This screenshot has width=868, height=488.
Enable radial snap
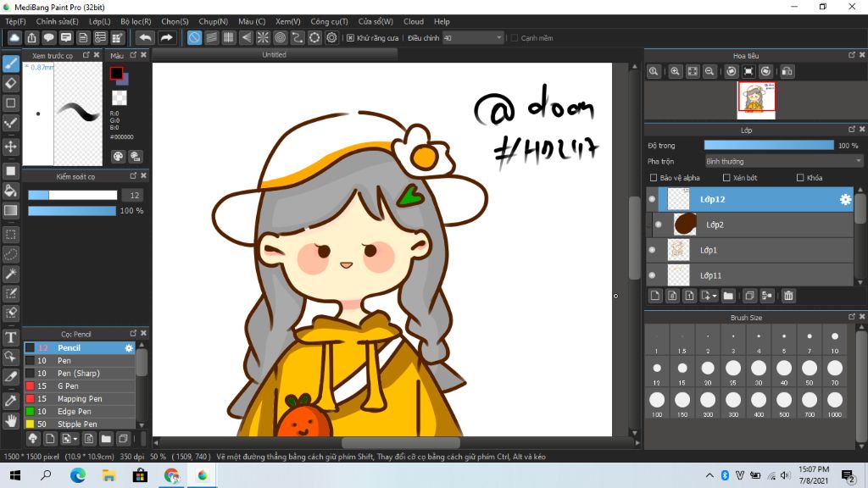(263, 37)
